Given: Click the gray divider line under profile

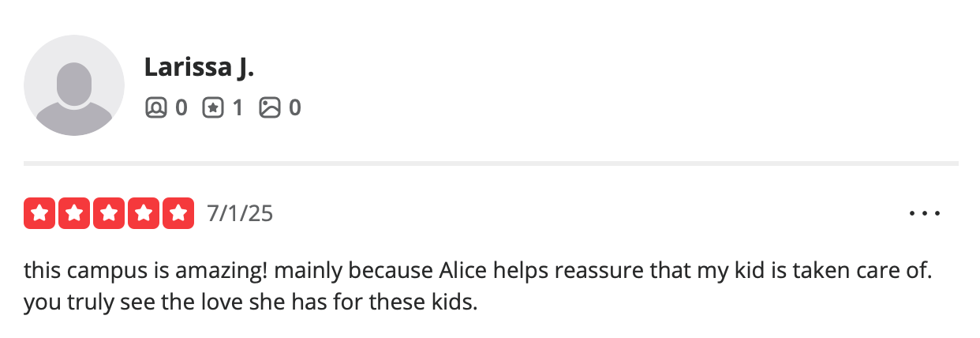Looking at the screenshot, I should [x=491, y=163].
